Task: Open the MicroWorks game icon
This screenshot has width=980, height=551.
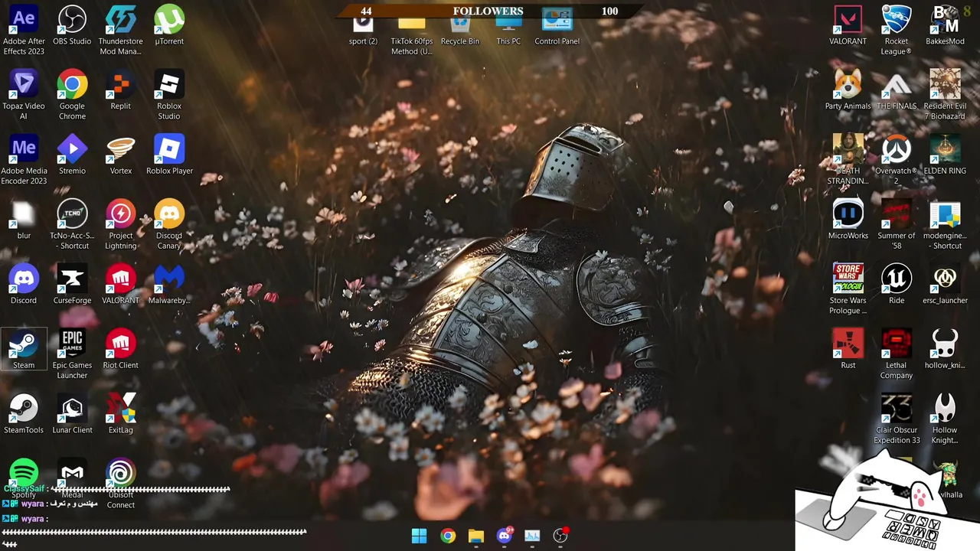Action: 848,220
